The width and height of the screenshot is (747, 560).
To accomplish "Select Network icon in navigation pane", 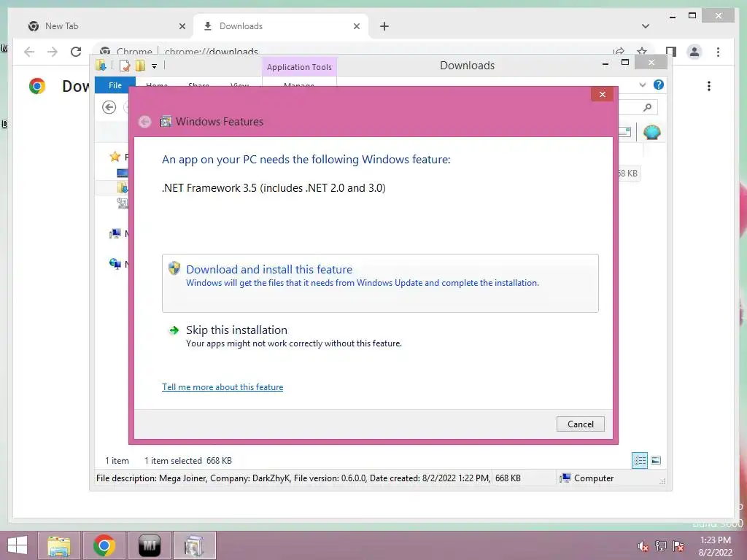I will pyautogui.click(x=115, y=263).
